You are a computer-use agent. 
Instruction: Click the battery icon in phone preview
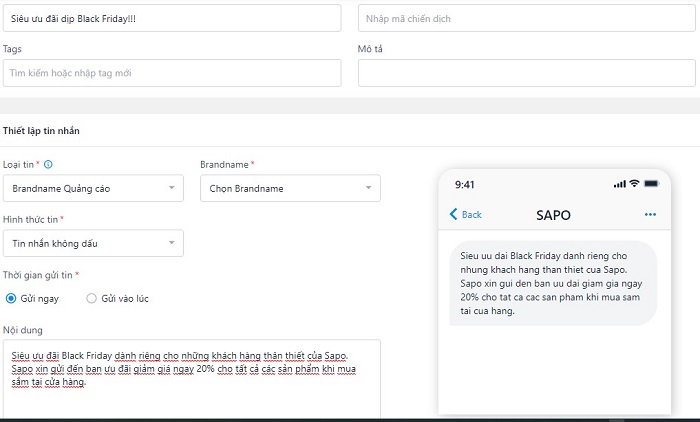[x=650, y=185]
